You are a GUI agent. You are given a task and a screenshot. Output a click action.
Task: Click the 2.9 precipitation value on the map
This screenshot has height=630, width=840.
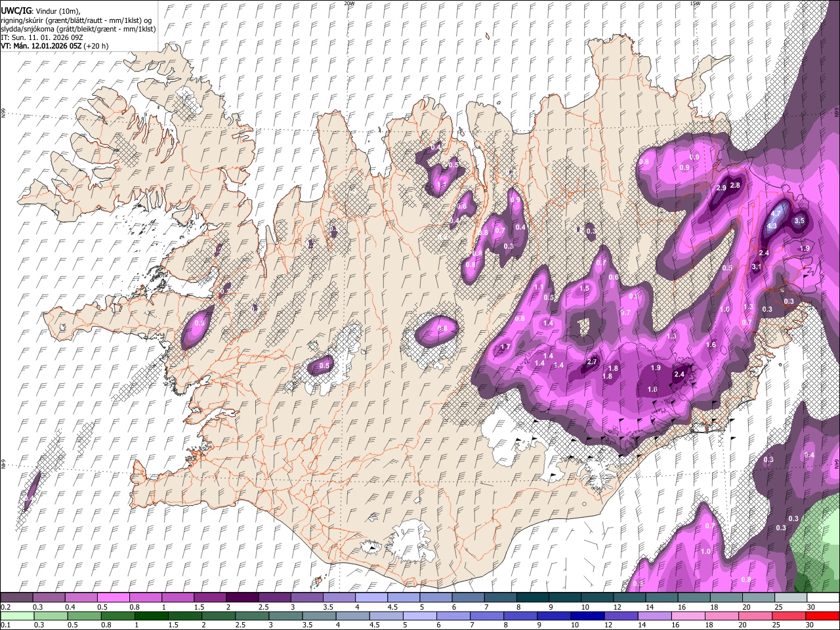[x=721, y=188]
